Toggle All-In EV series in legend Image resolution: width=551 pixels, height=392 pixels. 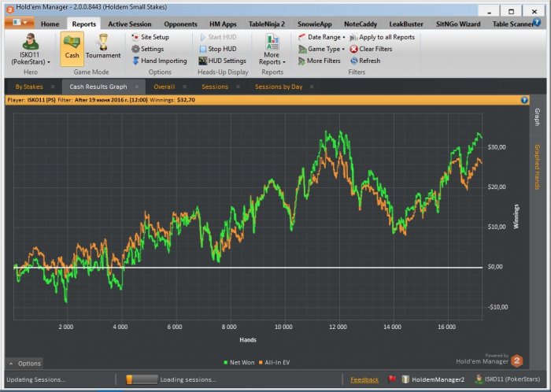tap(275, 361)
